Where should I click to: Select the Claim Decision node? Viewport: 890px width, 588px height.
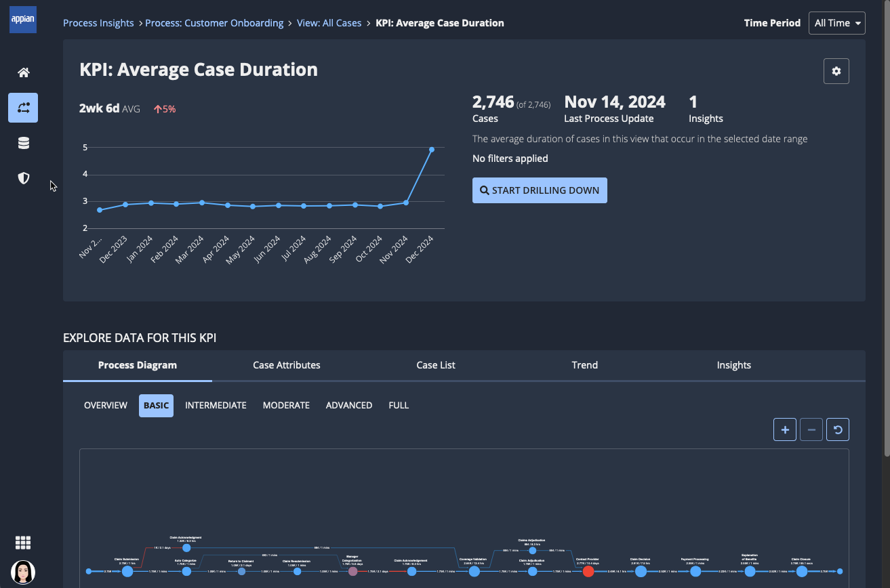click(x=641, y=572)
